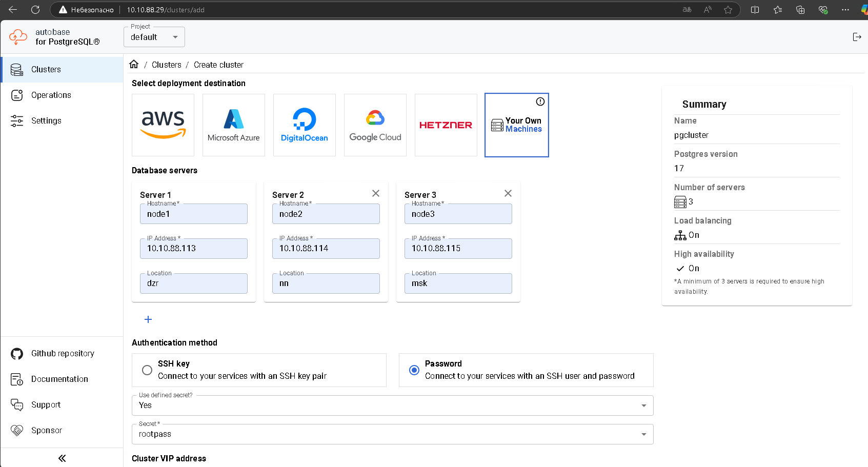Click Server 1 hostname field node1
Image resolution: width=868 pixels, height=467 pixels.
(x=194, y=214)
